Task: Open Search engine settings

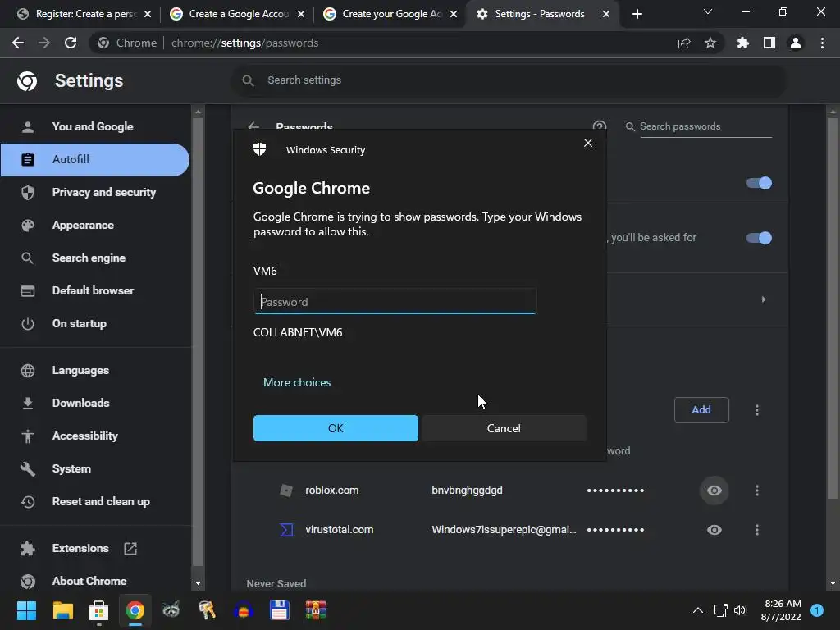Action: 95,258
